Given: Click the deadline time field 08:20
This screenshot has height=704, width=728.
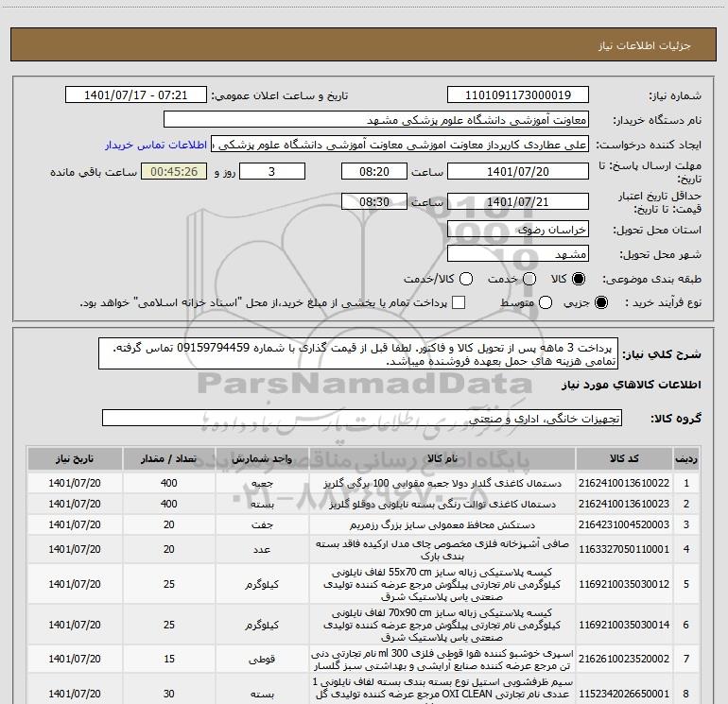Looking at the screenshot, I should pyautogui.click(x=374, y=171).
